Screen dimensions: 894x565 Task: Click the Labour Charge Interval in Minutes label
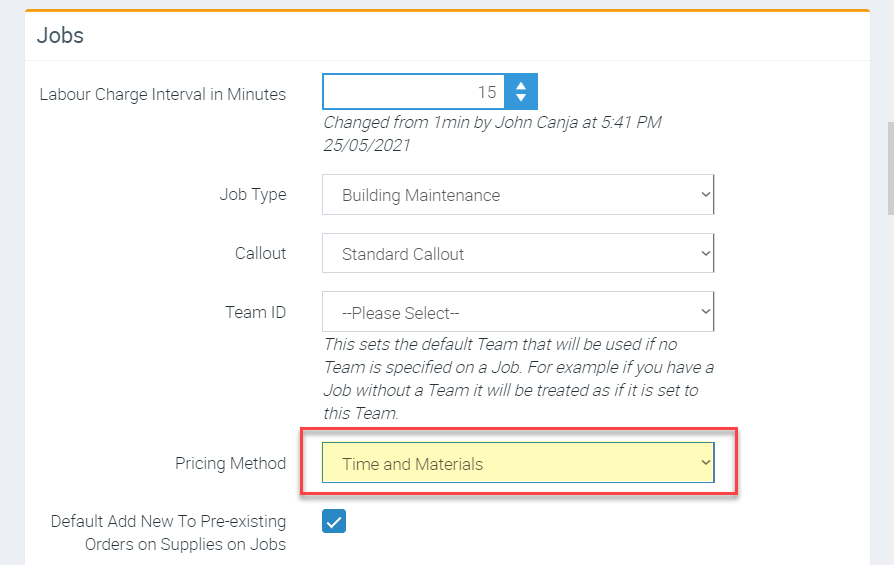162,94
